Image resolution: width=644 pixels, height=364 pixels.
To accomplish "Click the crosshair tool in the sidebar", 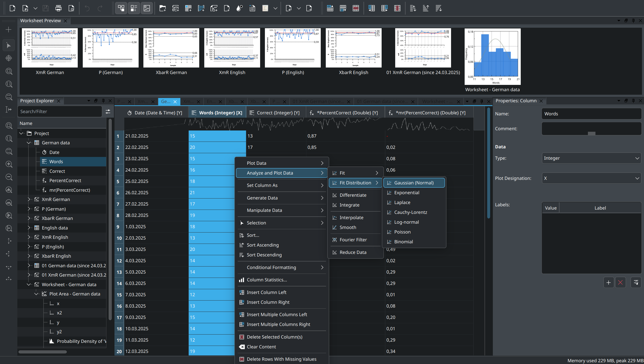I will tap(9, 58).
